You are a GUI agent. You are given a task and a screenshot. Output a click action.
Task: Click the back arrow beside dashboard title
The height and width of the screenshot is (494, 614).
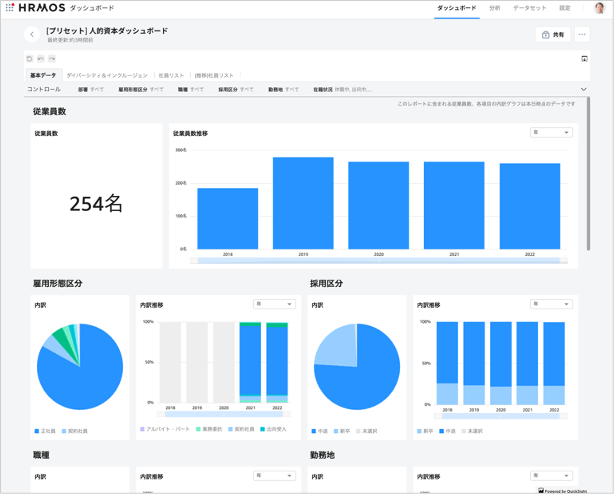pyautogui.click(x=32, y=34)
